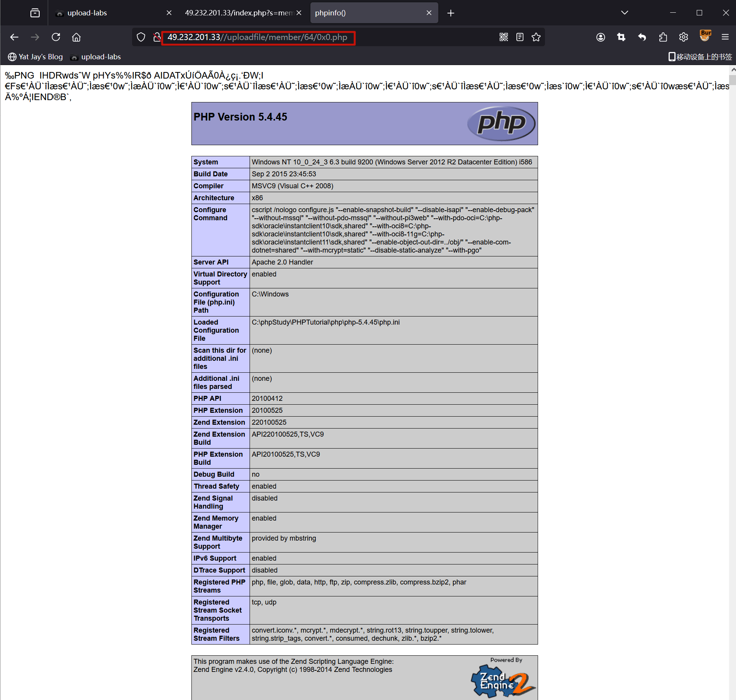Click the insecure connection lock icon
Viewport: 736px width, 700px height.
point(157,37)
